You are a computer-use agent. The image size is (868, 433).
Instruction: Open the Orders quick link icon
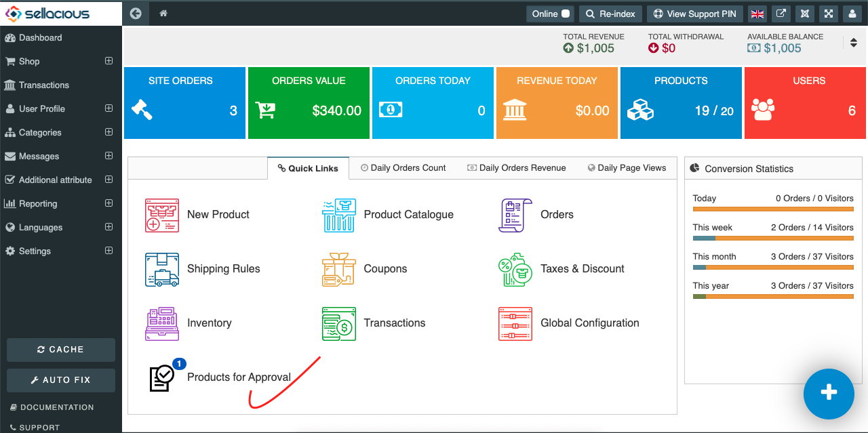(515, 215)
